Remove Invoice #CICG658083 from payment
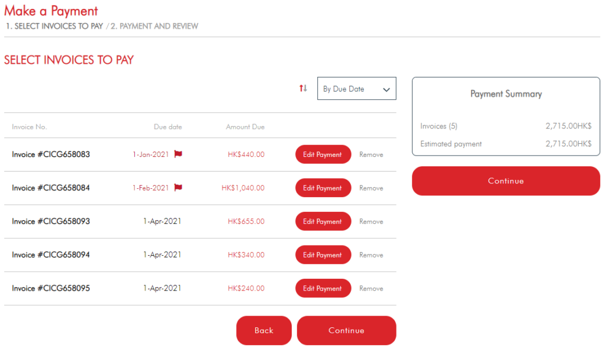 click(x=371, y=154)
